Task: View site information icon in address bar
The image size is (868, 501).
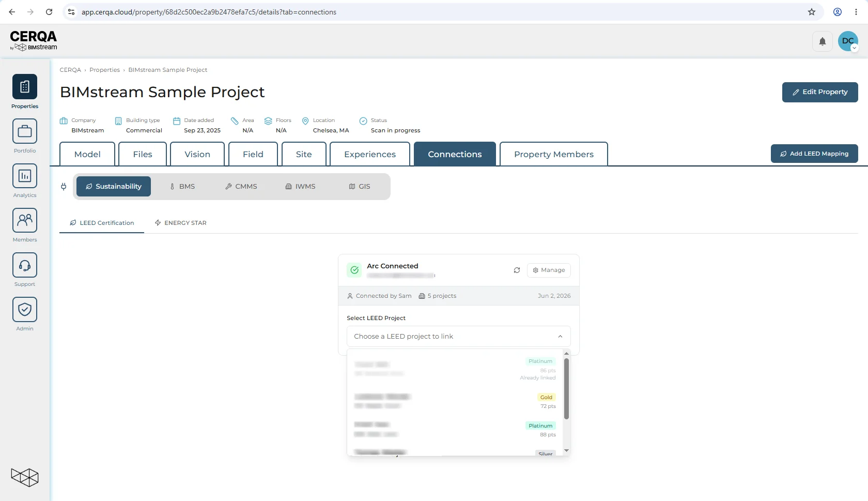Action: click(71, 12)
